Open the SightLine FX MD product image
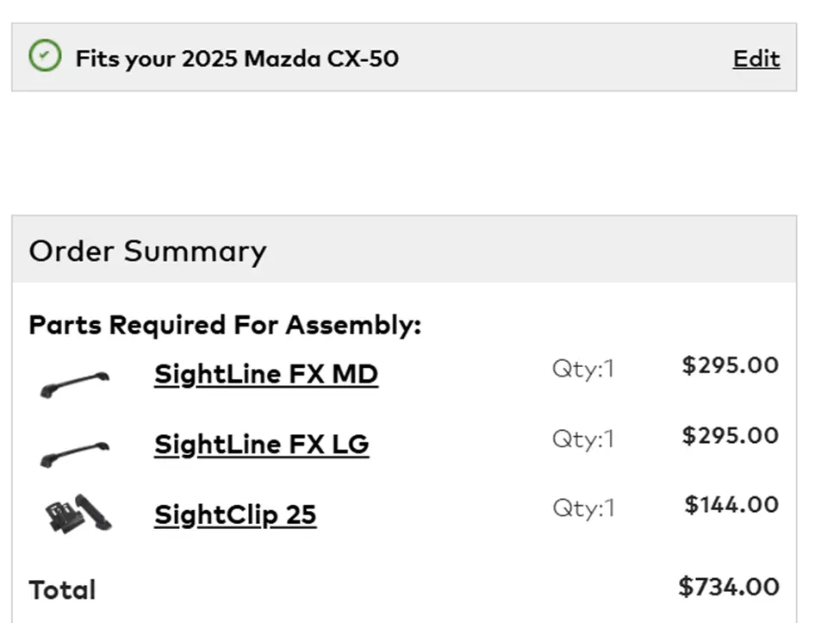The height and width of the screenshot is (623, 840). coord(76,381)
